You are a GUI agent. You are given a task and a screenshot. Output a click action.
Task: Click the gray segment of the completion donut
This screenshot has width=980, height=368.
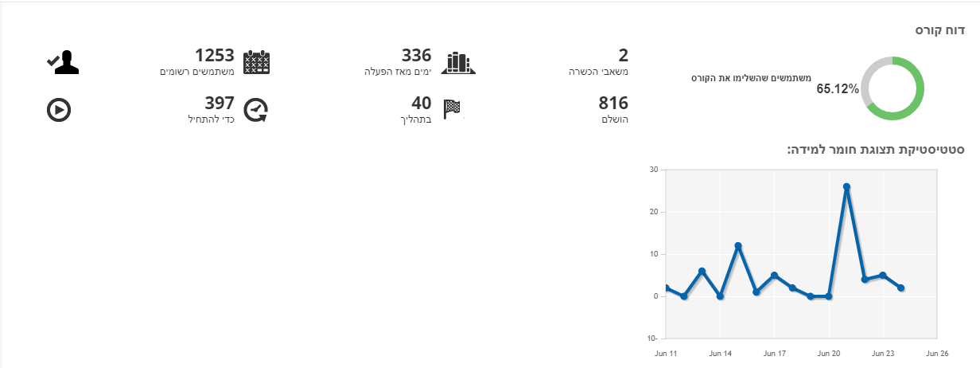[871, 73]
